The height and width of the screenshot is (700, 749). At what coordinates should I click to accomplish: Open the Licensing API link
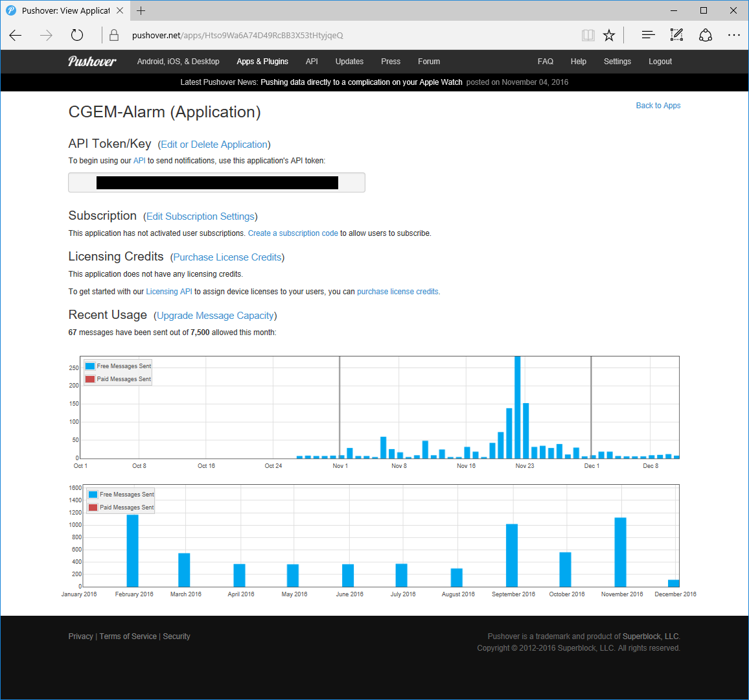click(x=169, y=292)
